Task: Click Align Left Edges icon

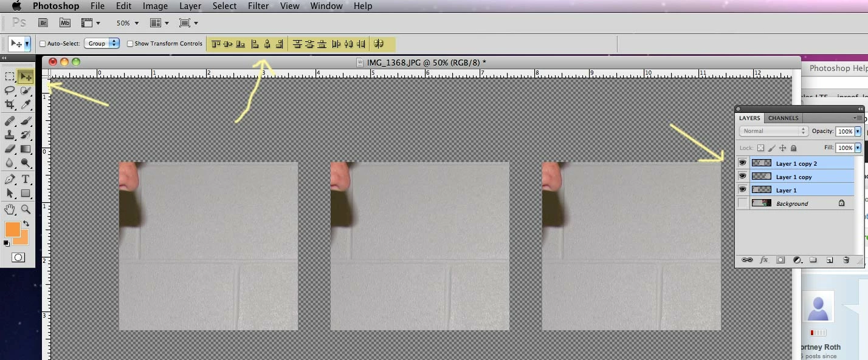Action: click(255, 44)
